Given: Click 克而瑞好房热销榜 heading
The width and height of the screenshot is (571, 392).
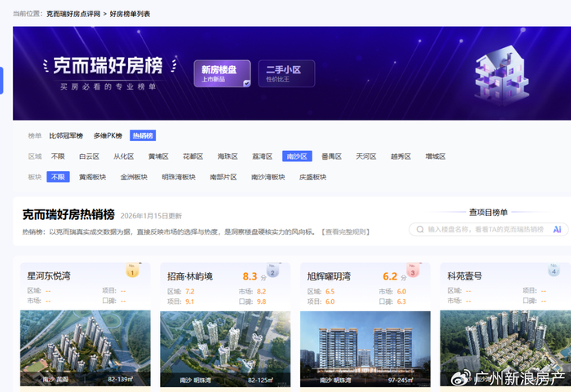Looking at the screenshot, I should pos(69,214).
